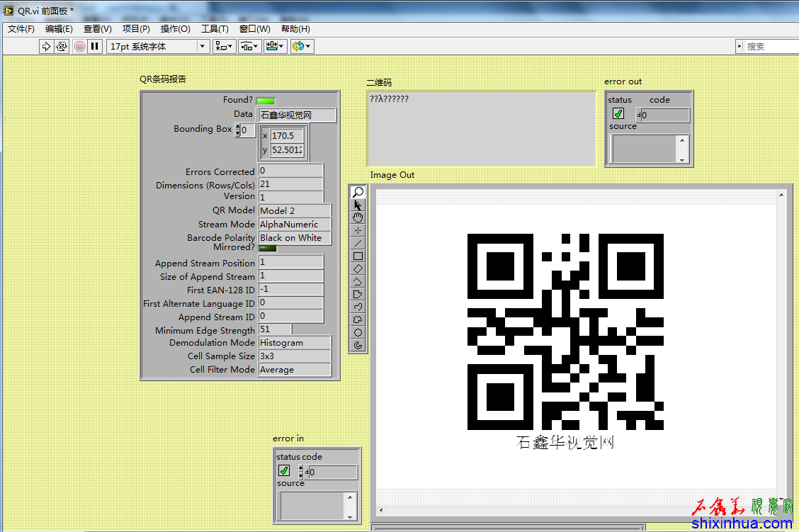
Task: Click Image Out vertical scroll up arrow
Action: coord(781,196)
